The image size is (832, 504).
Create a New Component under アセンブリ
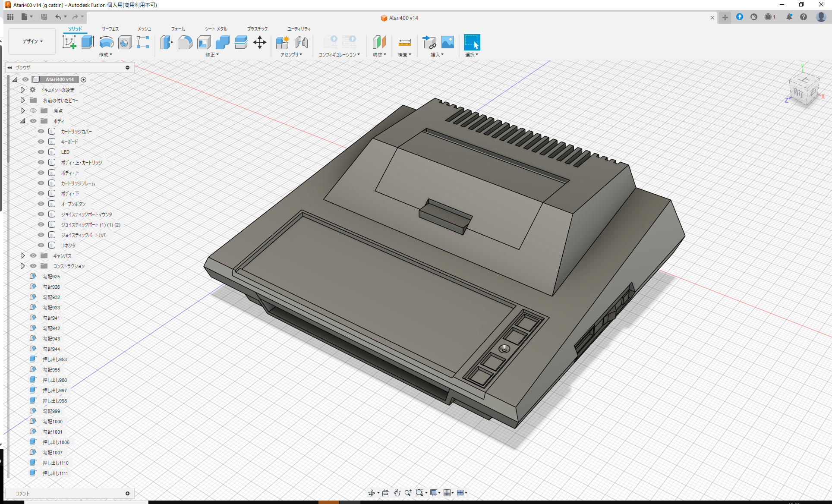pos(283,42)
